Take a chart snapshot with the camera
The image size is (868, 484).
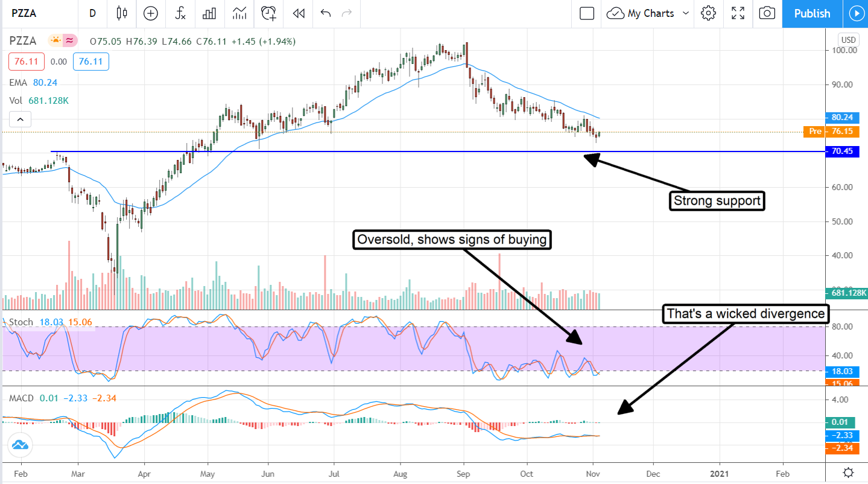(x=767, y=13)
